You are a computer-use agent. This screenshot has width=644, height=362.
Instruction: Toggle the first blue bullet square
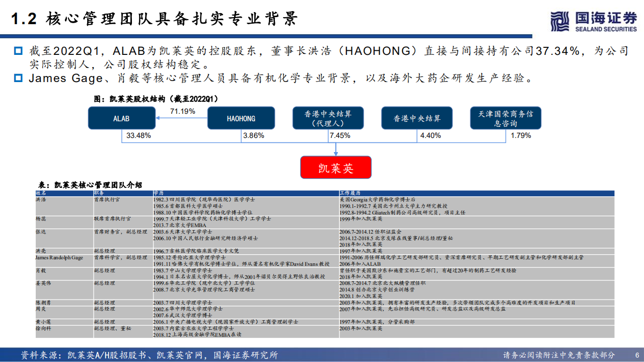18,50
